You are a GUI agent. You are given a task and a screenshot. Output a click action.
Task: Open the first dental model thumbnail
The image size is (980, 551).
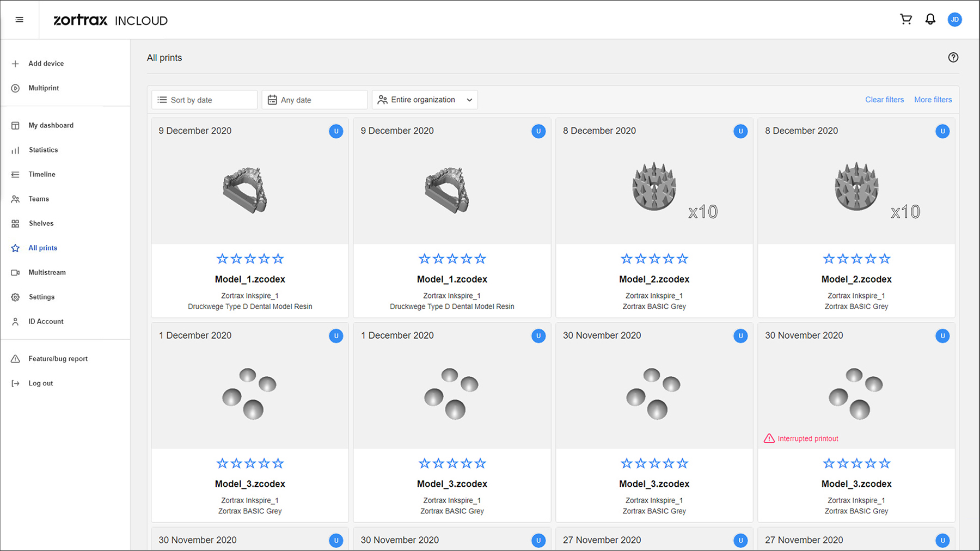coord(245,189)
